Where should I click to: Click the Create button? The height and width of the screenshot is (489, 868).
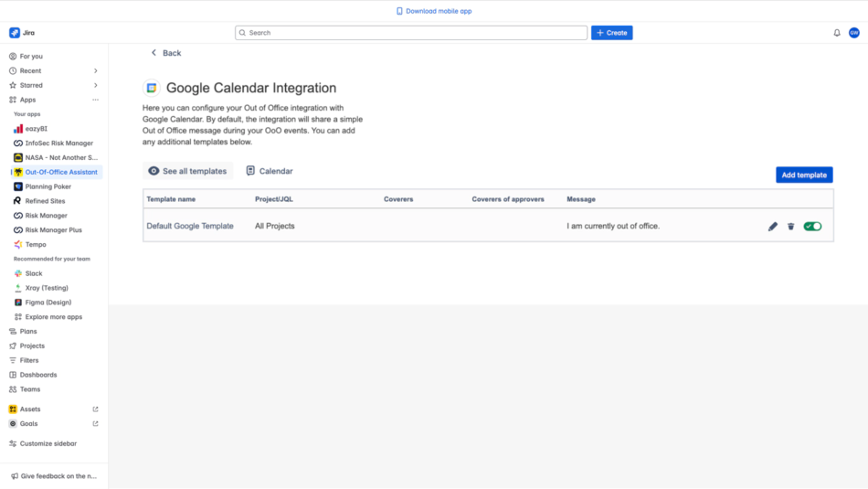[x=611, y=33]
